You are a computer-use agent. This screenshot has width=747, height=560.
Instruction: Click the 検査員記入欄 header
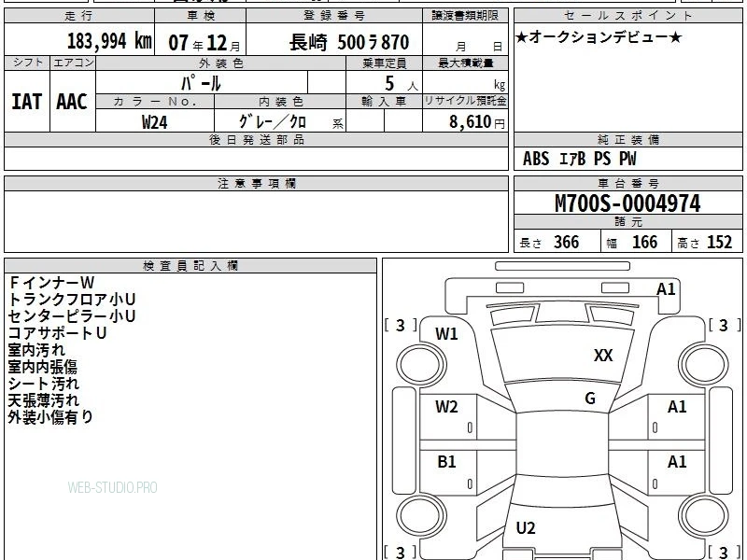point(190,266)
